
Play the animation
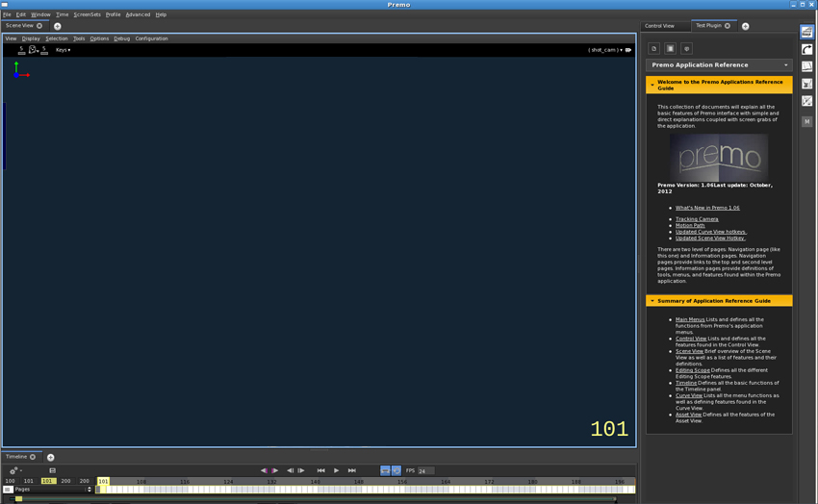(337, 470)
